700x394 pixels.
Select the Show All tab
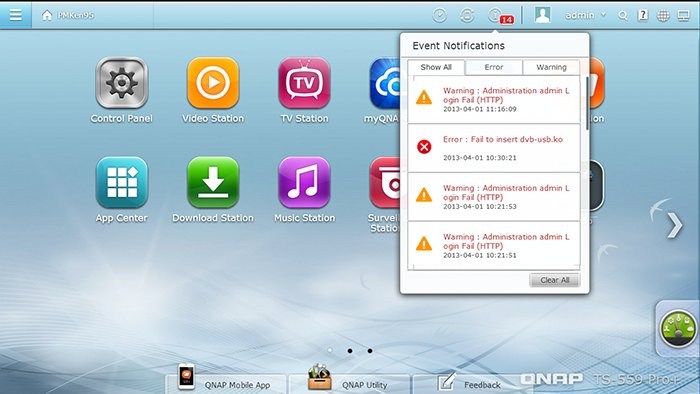436,67
